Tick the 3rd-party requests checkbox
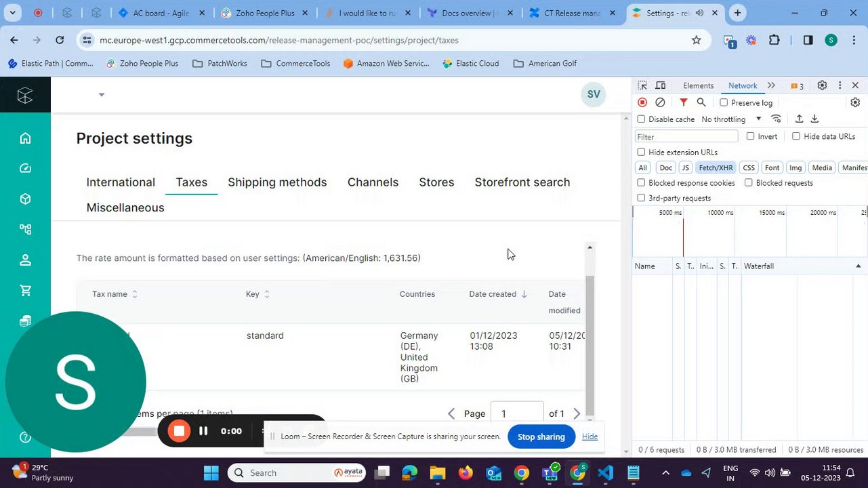The width and height of the screenshot is (868, 488). click(641, 198)
